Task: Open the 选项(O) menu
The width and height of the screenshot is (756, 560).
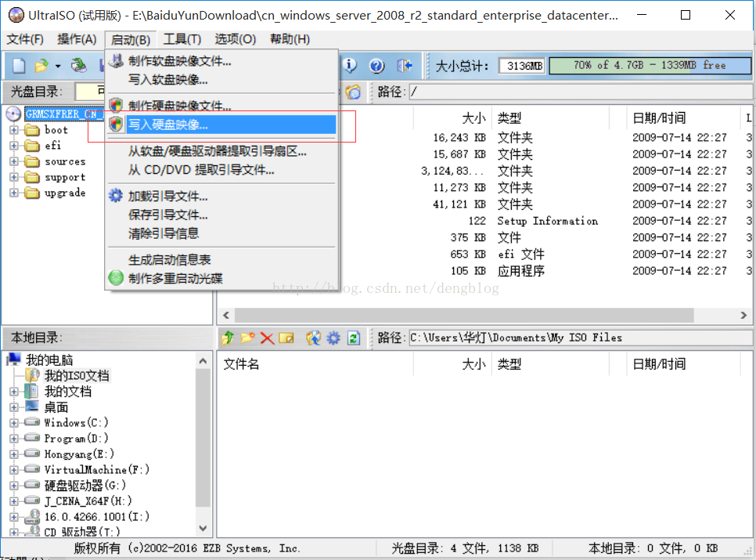Action: (x=235, y=39)
